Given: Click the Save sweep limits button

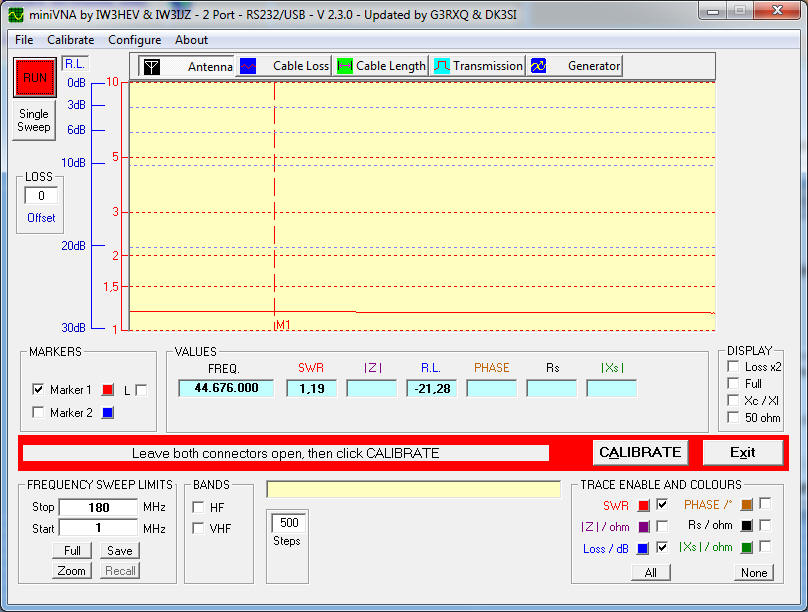Looking at the screenshot, I should click(x=120, y=551).
